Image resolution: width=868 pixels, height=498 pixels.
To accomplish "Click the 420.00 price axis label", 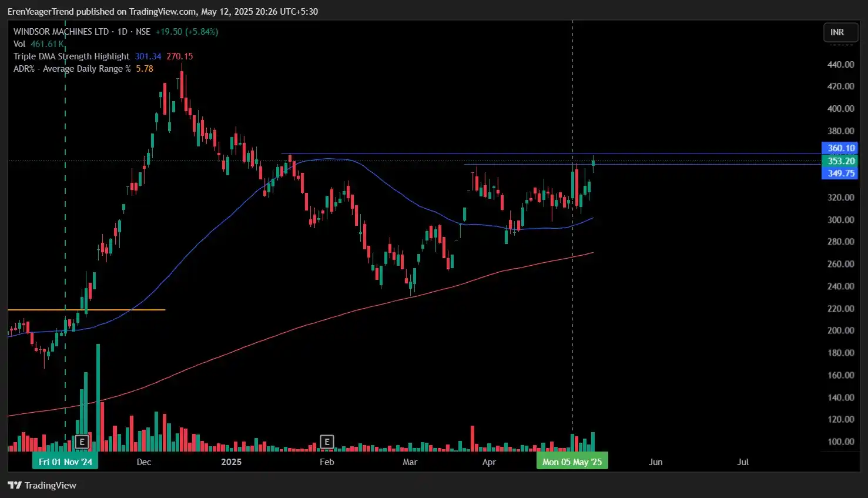I will tap(840, 86).
